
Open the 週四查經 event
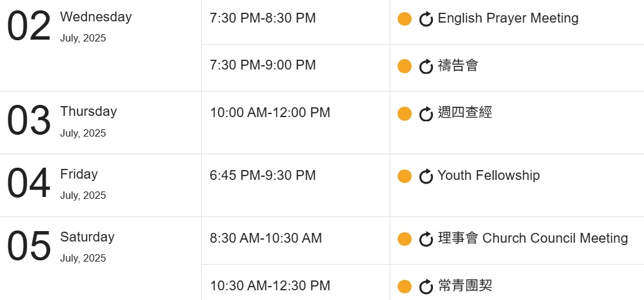465,112
